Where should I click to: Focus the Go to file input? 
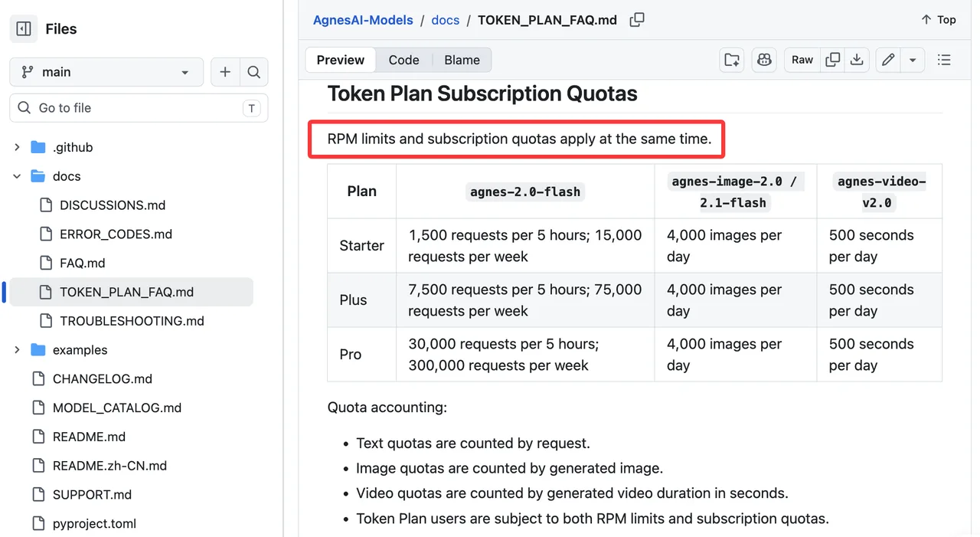pos(139,108)
